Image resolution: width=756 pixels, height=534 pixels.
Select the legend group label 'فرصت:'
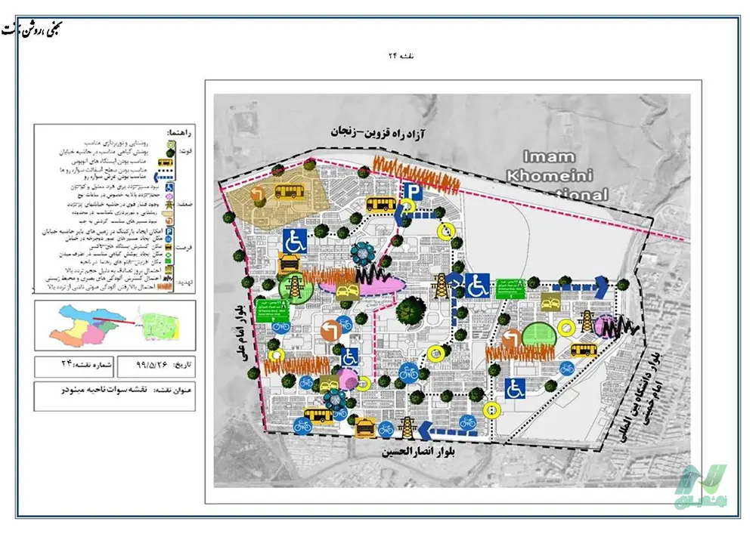pyautogui.click(x=184, y=248)
